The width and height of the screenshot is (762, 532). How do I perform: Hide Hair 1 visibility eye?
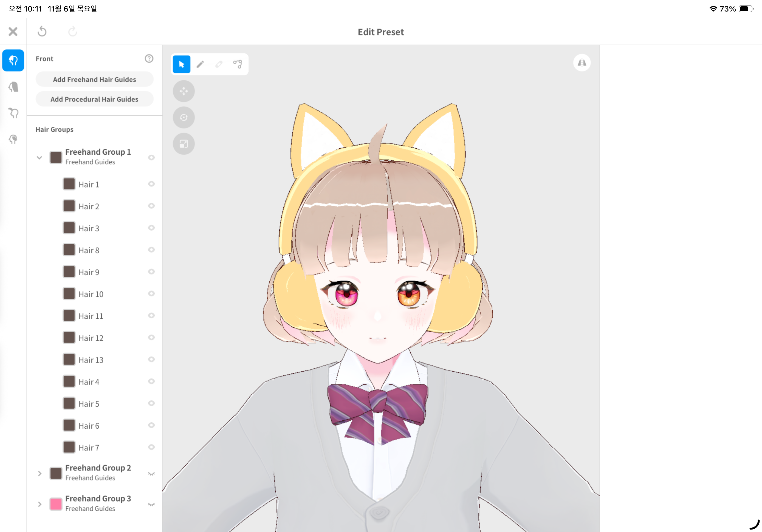151,184
